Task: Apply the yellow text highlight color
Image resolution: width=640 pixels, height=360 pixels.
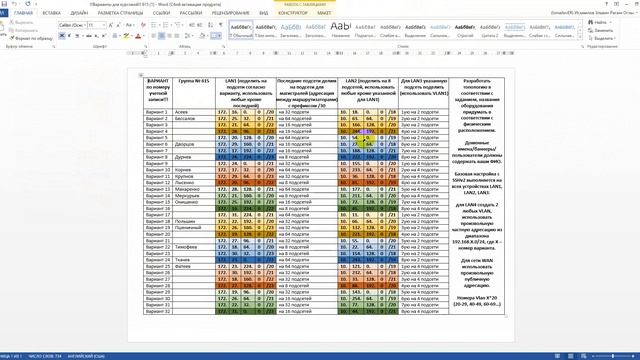Action: tap(126, 36)
